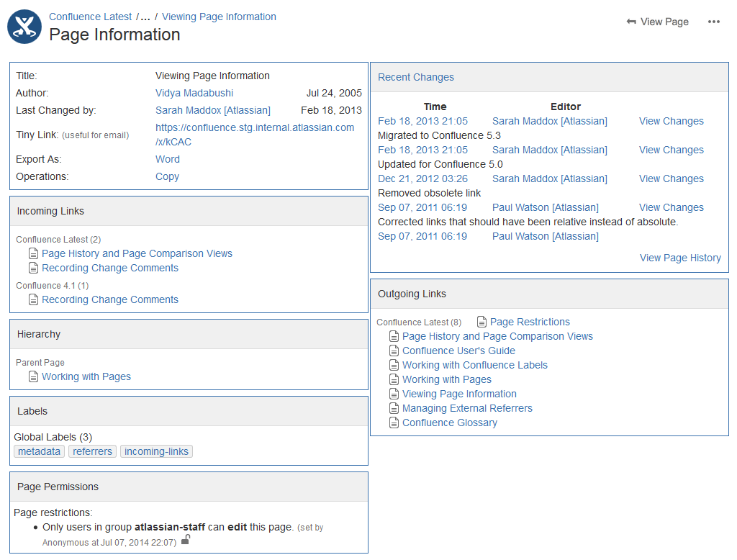This screenshot has height=560, width=737.
Task: Click the Updated for Confluence 5.0 comment
Action: pos(440,164)
